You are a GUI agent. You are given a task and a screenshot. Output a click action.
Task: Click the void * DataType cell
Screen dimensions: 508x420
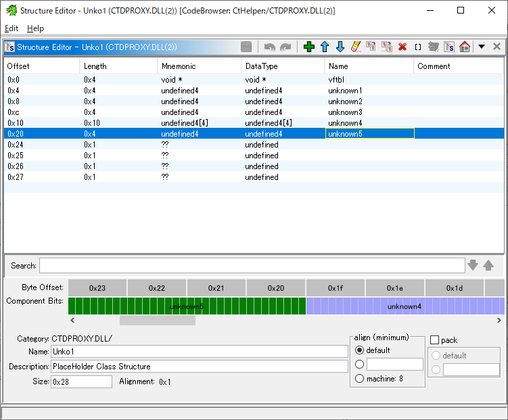283,80
